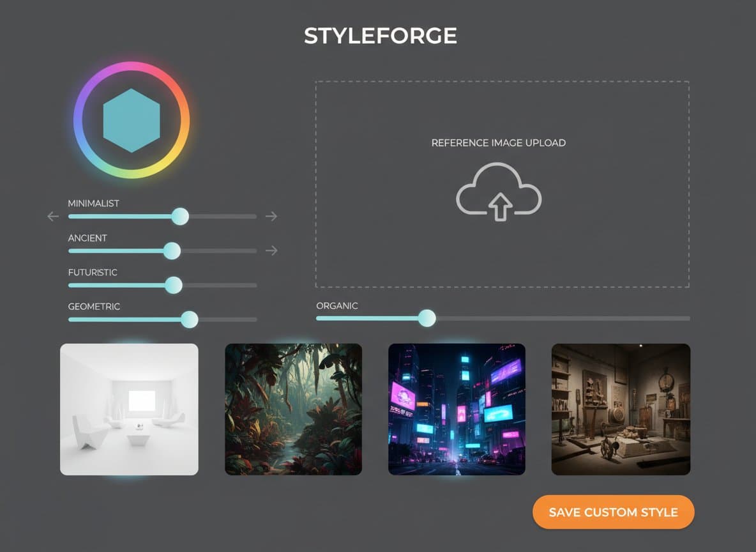Click the left arrow beside the Minimalist slider
Image resolution: width=756 pixels, height=552 pixels.
pyautogui.click(x=52, y=216)
